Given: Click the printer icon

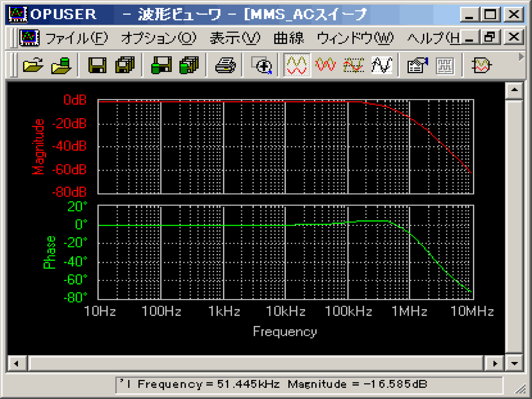Looking at the screenshot, I should coord(225,65).
